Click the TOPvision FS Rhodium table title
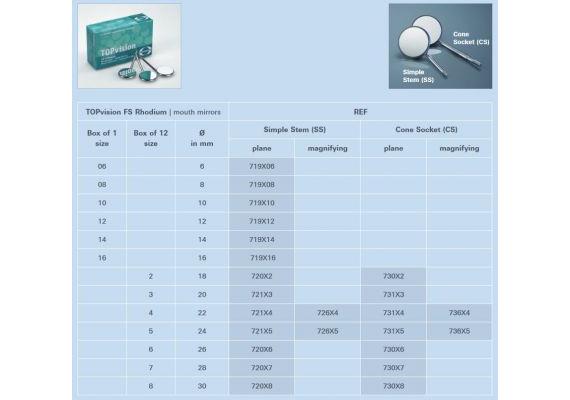This screenshot has height=400, width=570. [153, 112]
